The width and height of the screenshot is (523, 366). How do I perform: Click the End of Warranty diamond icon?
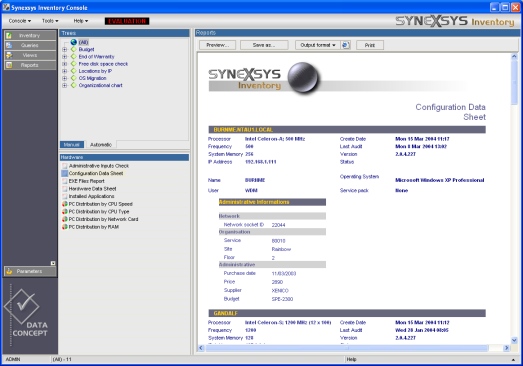(x=74, y=57)
